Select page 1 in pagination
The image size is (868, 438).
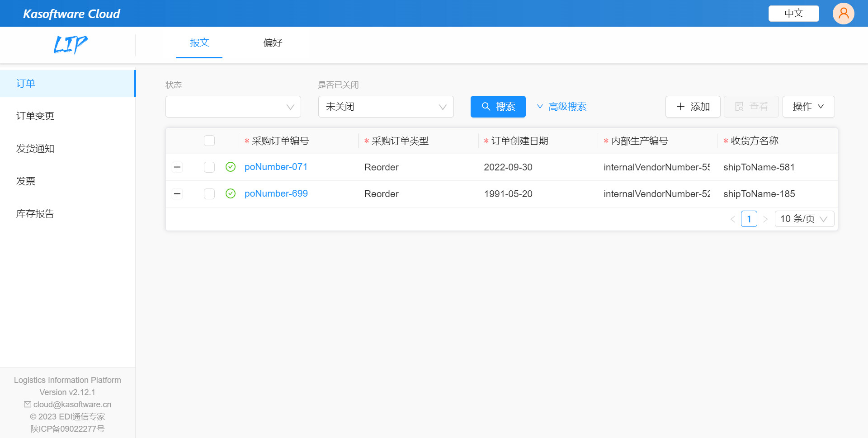(x=749, y=219)
